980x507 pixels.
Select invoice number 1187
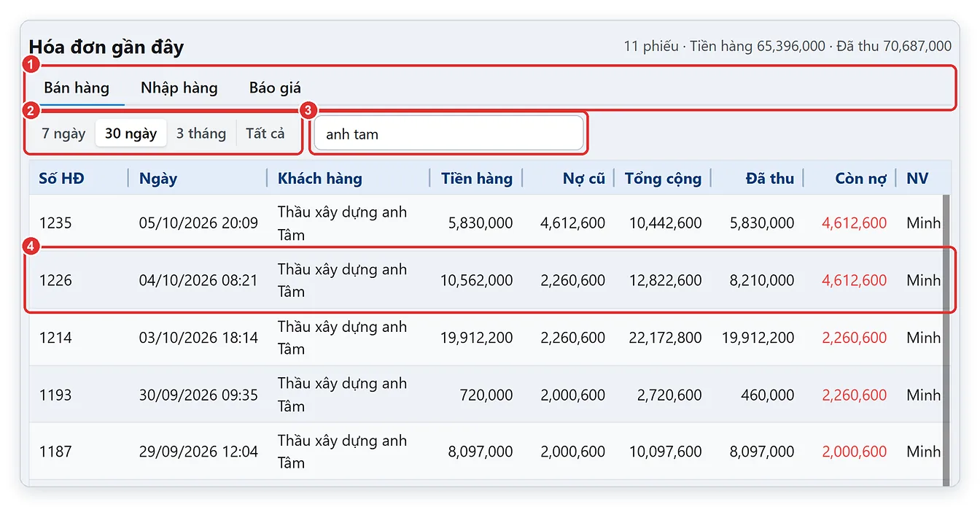(x=55, y=452)
